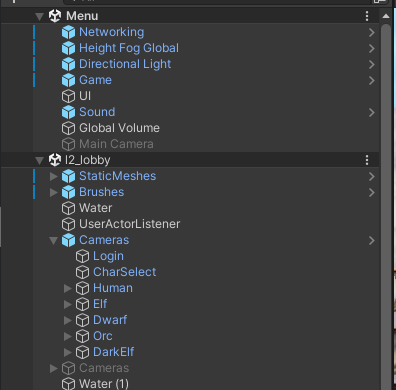Expand the greyed-out Cameras node
Viewport: 396px width, 390px height.
click(x=54, y=368)
